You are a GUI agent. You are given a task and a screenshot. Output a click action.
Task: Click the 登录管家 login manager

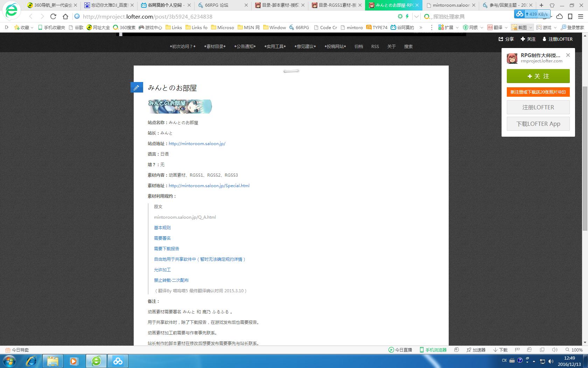pyautogui.click(x=573, y=27)
